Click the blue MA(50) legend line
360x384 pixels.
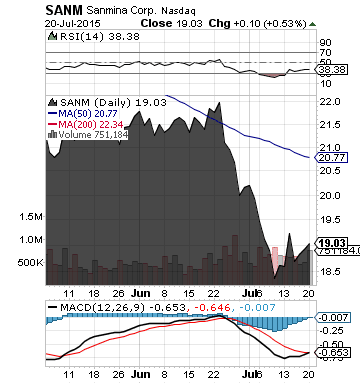coord(53,114)
